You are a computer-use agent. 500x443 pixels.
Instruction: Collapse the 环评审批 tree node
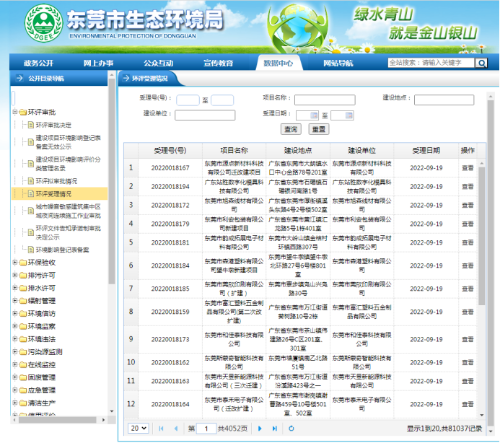(x=15, y=112)
